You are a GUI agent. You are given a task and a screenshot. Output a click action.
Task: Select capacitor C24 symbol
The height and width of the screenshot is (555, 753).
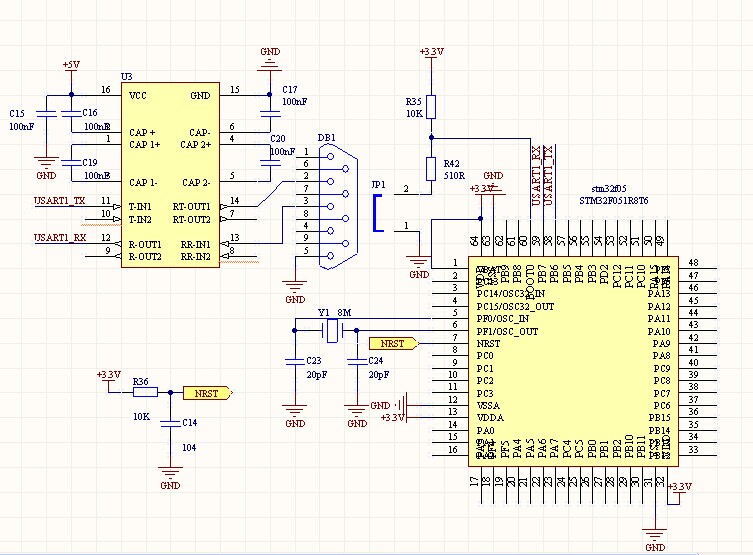pyautogui.click(x=357, y=361)
